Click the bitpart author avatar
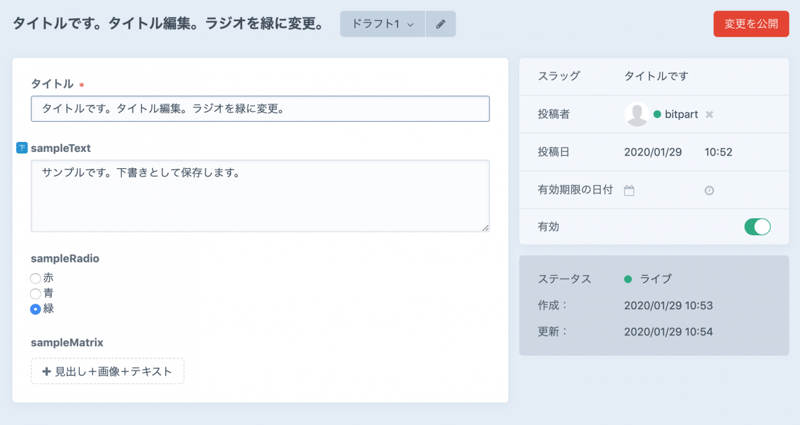Screen dimensions: 800x425 pyautogui.click(x=636, y=115)
